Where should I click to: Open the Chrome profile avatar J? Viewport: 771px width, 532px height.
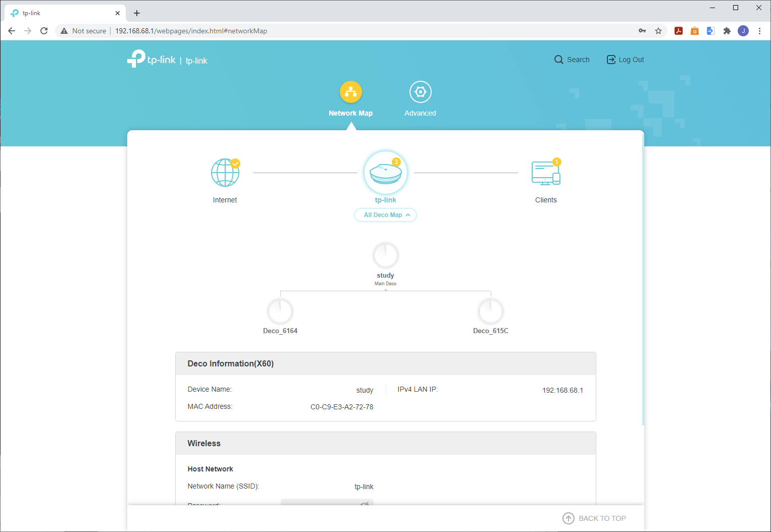743,31
